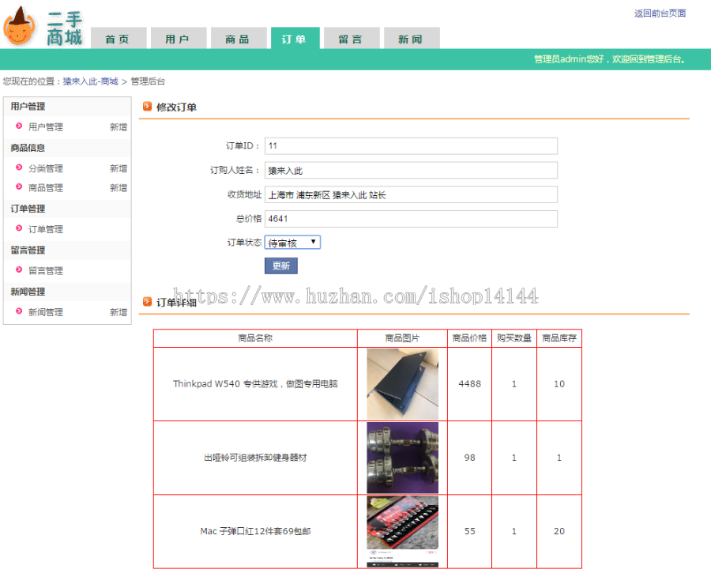Open the 留言管理 sidebar link
Image resolution: width=711 pixels, height=588 pixels.
[45, 271]
